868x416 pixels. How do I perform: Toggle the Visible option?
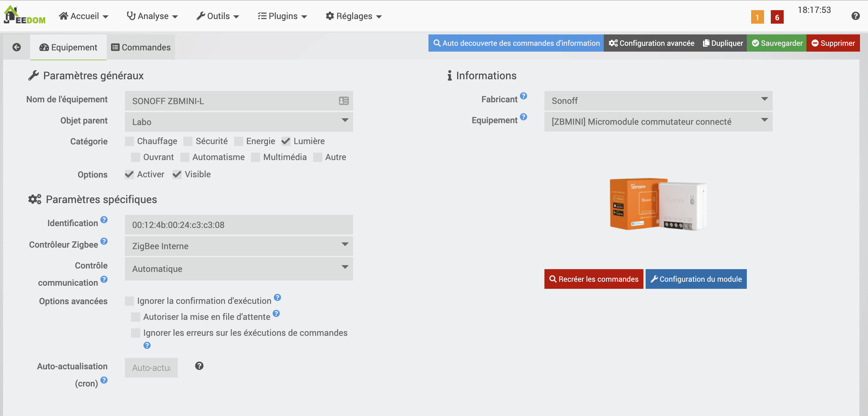177,175
